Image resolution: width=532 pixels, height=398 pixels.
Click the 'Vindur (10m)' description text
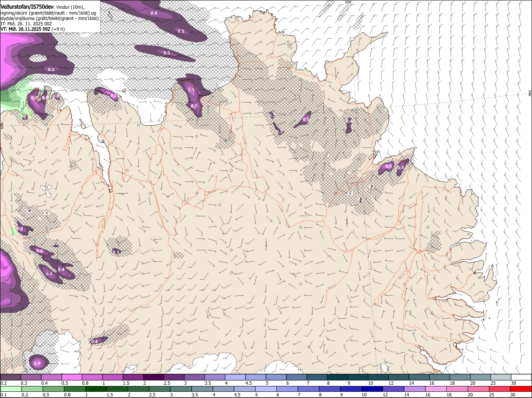click(70, 7)
